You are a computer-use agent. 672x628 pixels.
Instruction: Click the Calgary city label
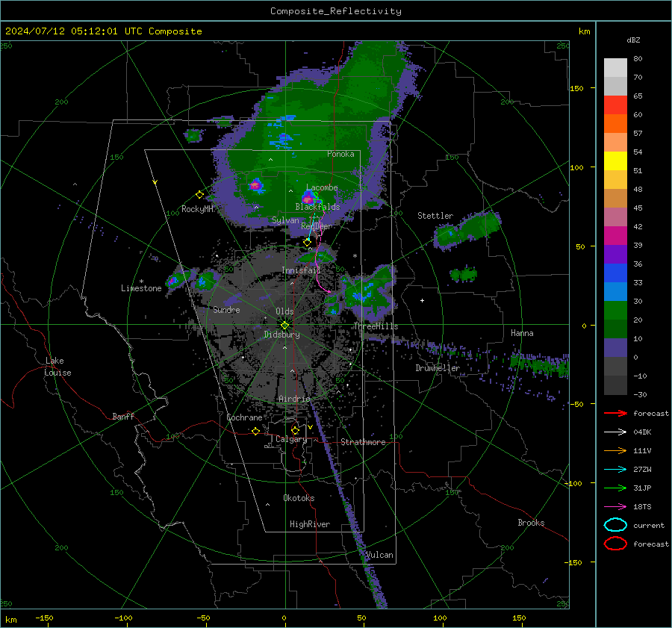tap(291, 439)
